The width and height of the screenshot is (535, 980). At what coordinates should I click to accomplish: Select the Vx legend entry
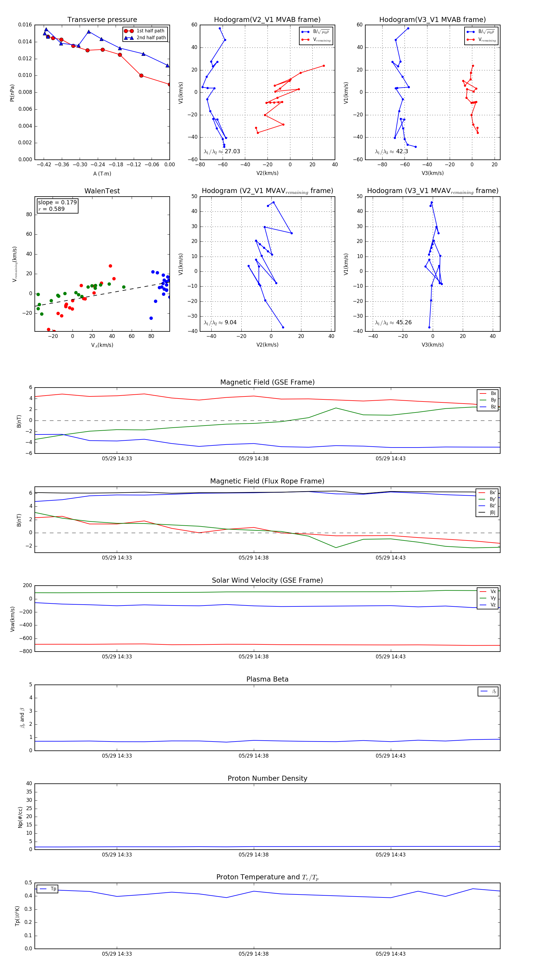488,592
